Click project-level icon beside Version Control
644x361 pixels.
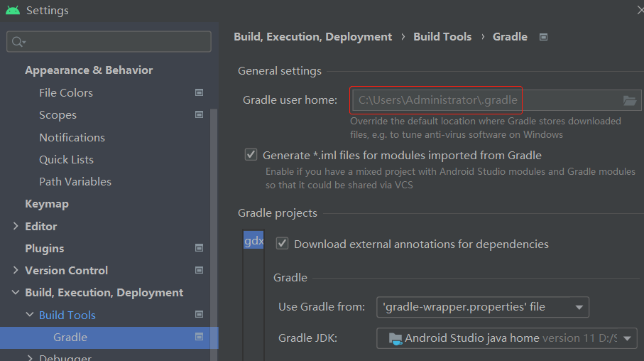(199, 270)
